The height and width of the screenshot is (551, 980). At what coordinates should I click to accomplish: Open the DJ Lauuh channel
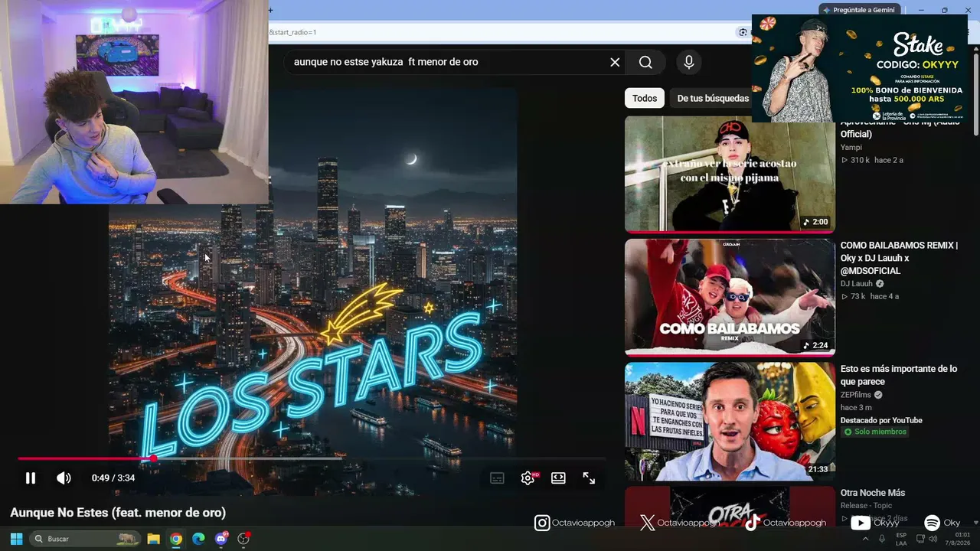[856, 284]
